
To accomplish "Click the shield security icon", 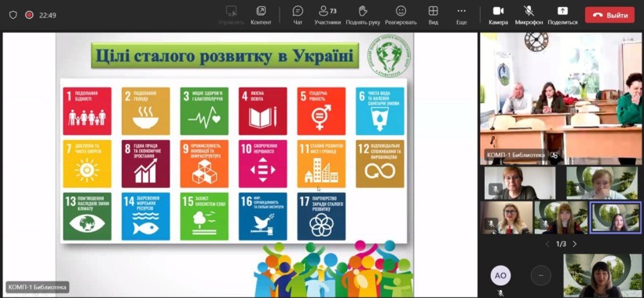I will [x=13, y=15].
